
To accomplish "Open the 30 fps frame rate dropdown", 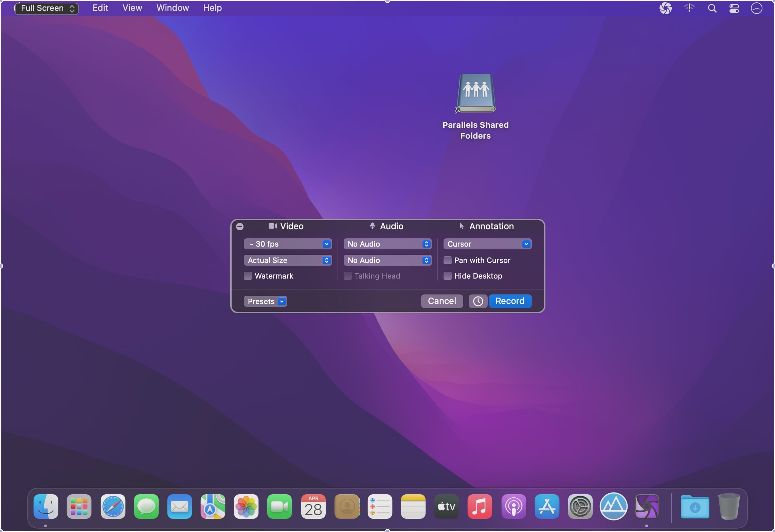I will point(288,244).
